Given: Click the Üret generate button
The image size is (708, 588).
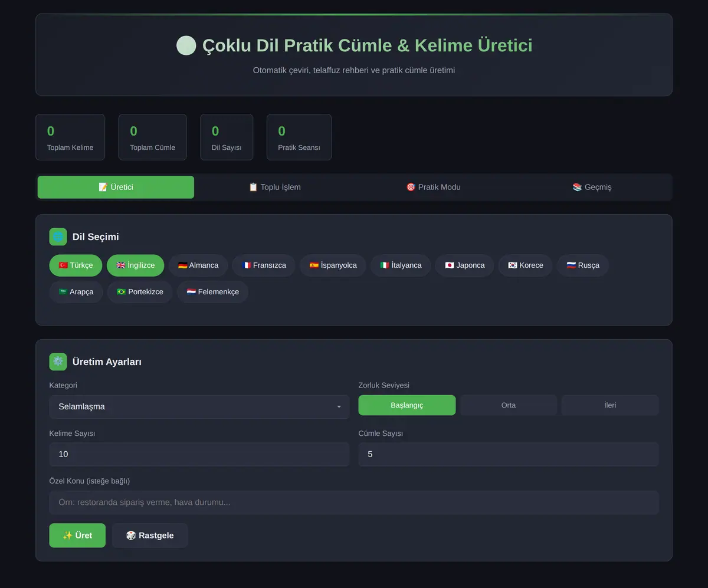Looking at the screenshot, I should (77, 536).
